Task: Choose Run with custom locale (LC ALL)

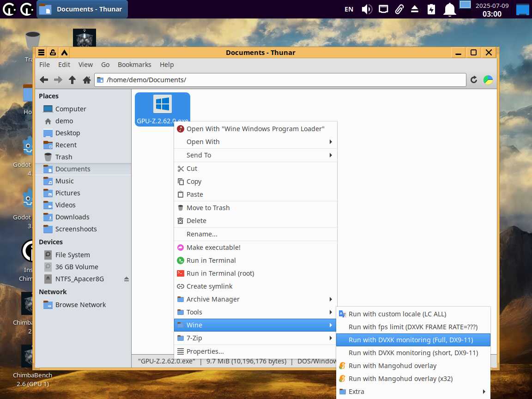Action: pyautogui.click(x=413, y=314)
